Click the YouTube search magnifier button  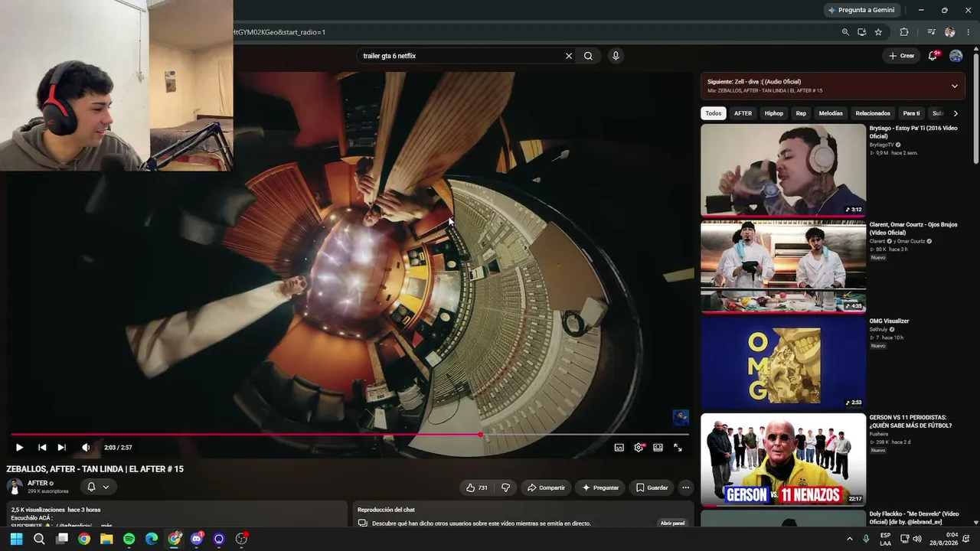click(588, 56)
